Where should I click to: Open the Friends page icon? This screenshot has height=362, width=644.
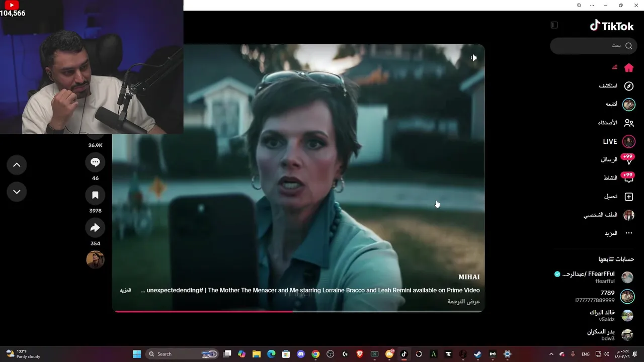pos(628,123)
